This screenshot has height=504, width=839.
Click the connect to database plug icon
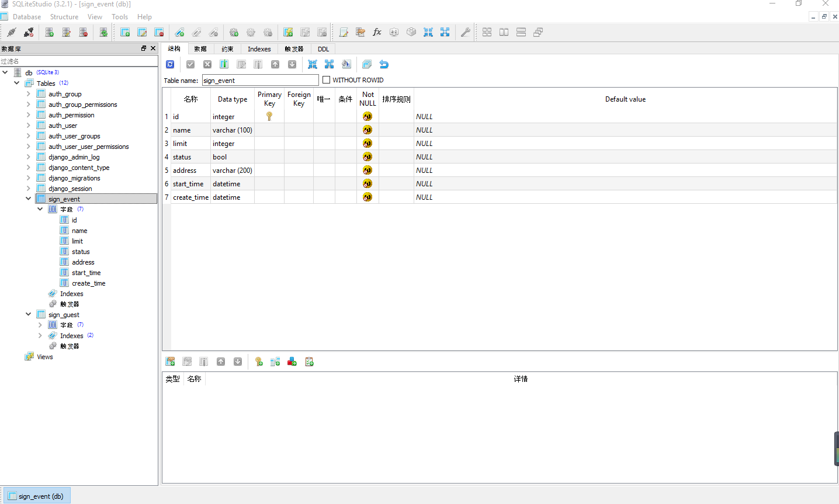[x=12, y=32]
